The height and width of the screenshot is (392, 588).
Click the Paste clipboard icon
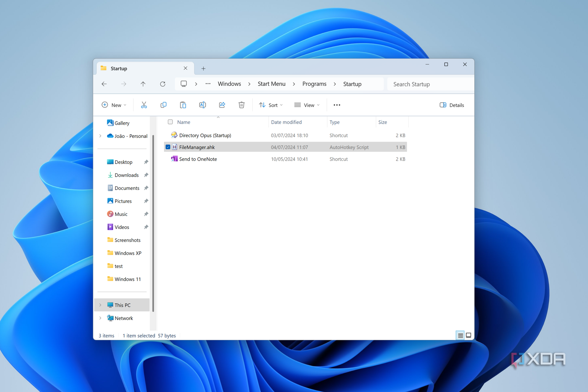pos(183,105)
